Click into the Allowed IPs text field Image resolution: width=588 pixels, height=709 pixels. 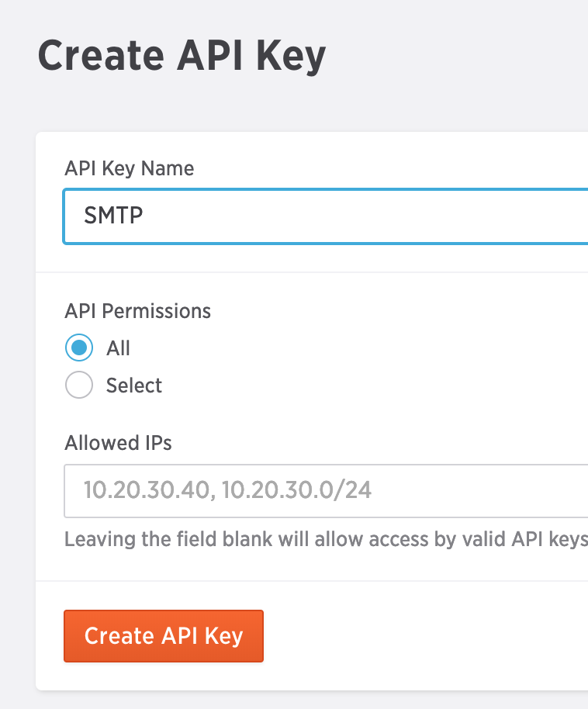tap(326, 490)
